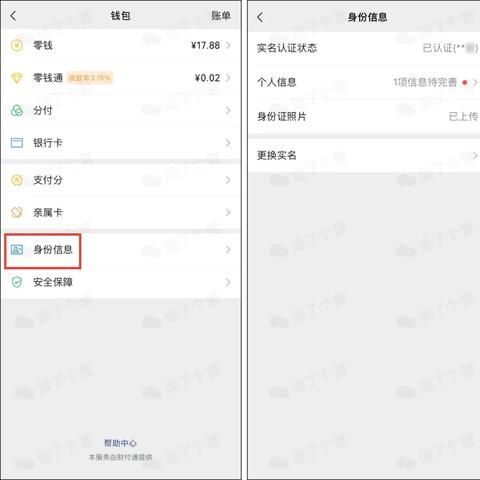This screenshot has height=480, width=480.
Task: Expand the 更换实名 row chevron
Action: pos(475,155)
